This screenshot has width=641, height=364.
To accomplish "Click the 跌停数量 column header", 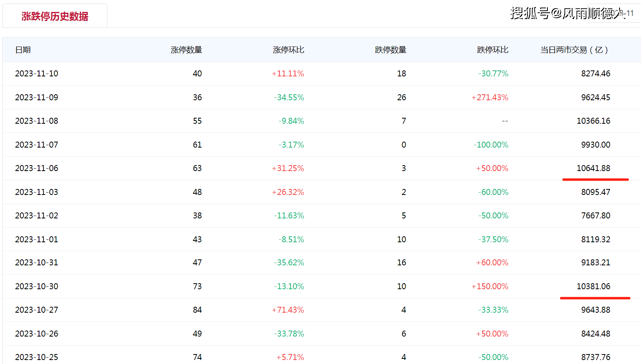I will click(x=390, y=50).
